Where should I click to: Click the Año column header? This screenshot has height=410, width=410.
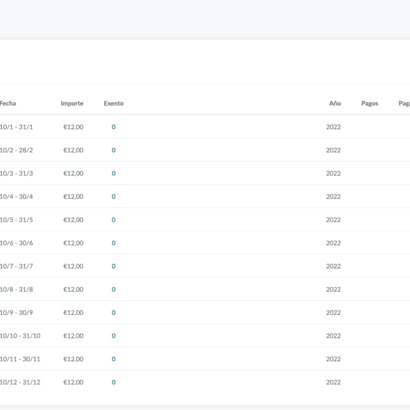click(335, 103)
